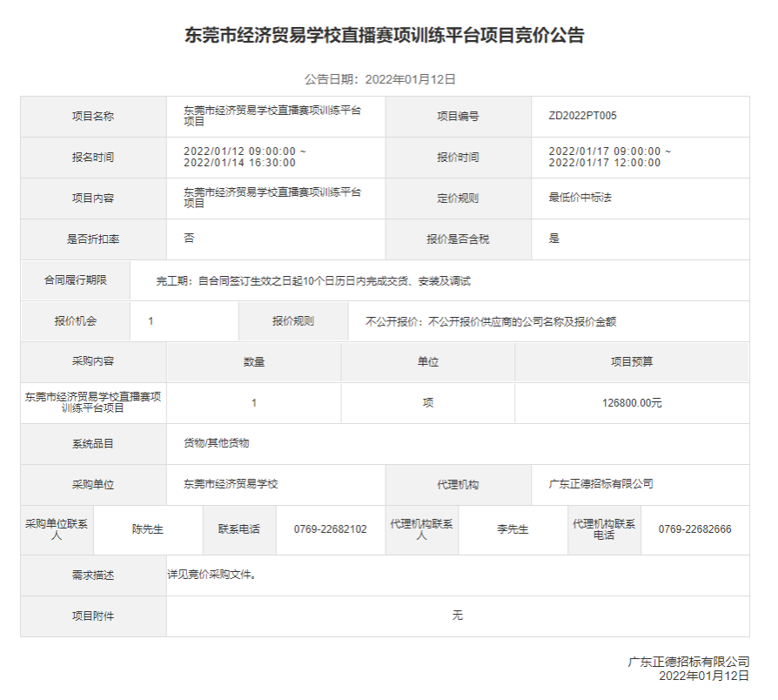Select the 完工期 contract period text
778x700 pixels.
313,281
